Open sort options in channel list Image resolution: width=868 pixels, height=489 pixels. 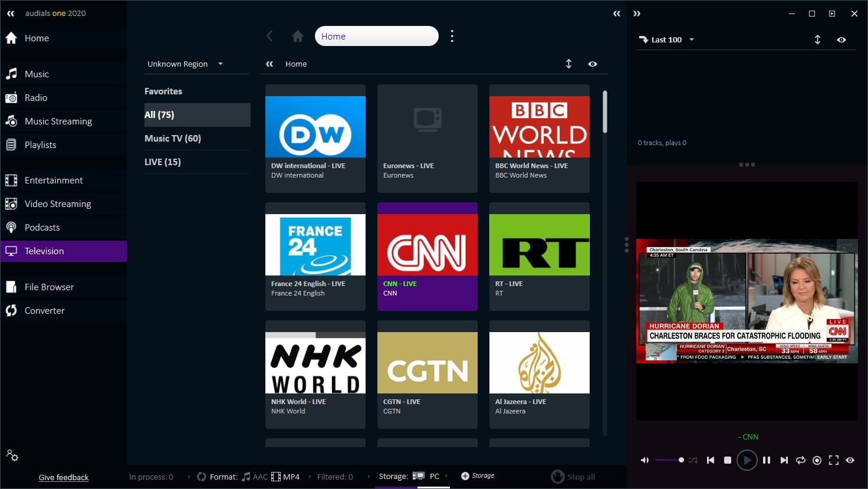click(x=568, y=64)
